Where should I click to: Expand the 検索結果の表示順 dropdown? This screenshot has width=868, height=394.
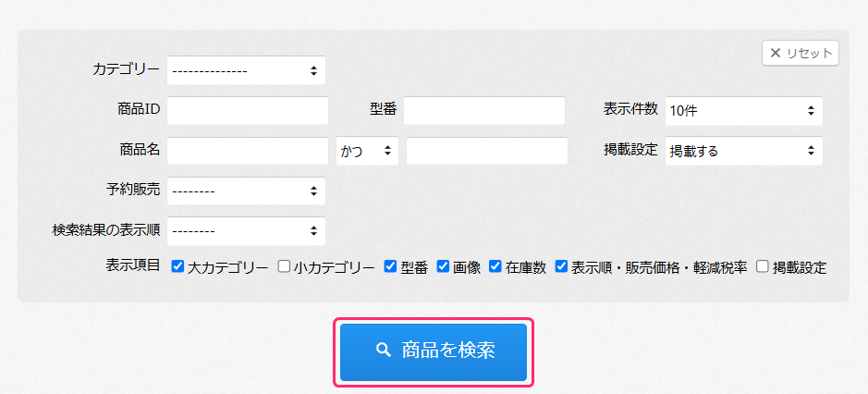246,230
